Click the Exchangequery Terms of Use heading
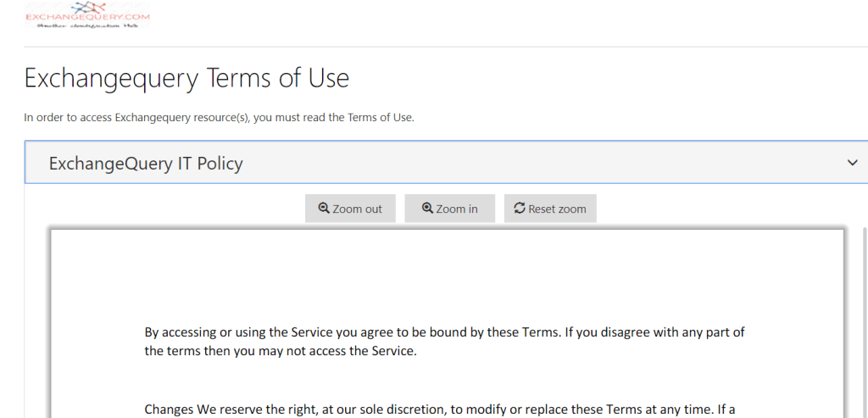The width and height of the screenshot is (868, 418). (186, 78)
